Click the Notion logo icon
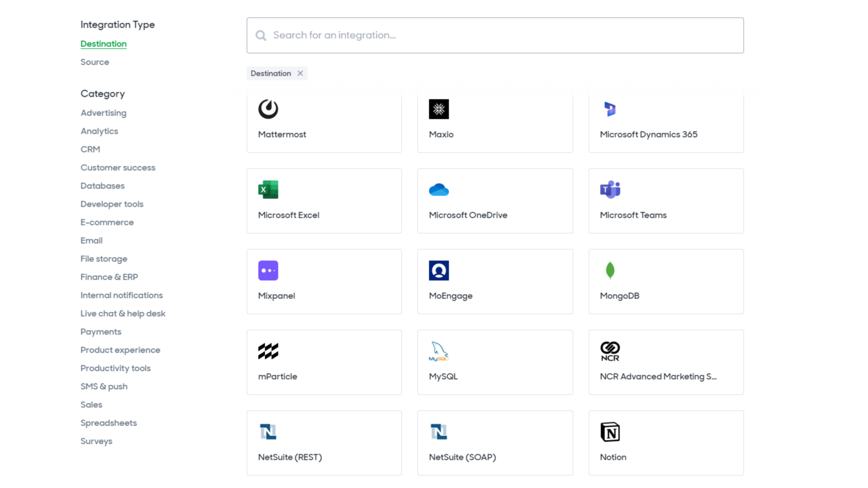The width and height of the screenshot is (868, 488). (610, 432)
